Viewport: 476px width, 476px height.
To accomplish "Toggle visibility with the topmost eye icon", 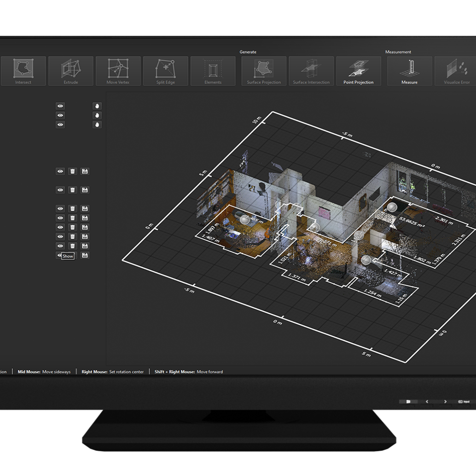I will click(x=60, y=106).
